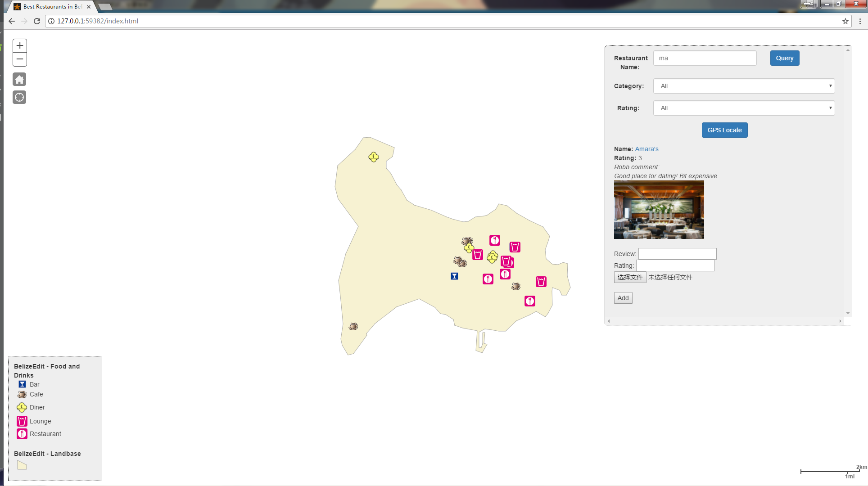
Task: Click the Landbase polygon swatch in legend
Action: (x=22, y=465)
